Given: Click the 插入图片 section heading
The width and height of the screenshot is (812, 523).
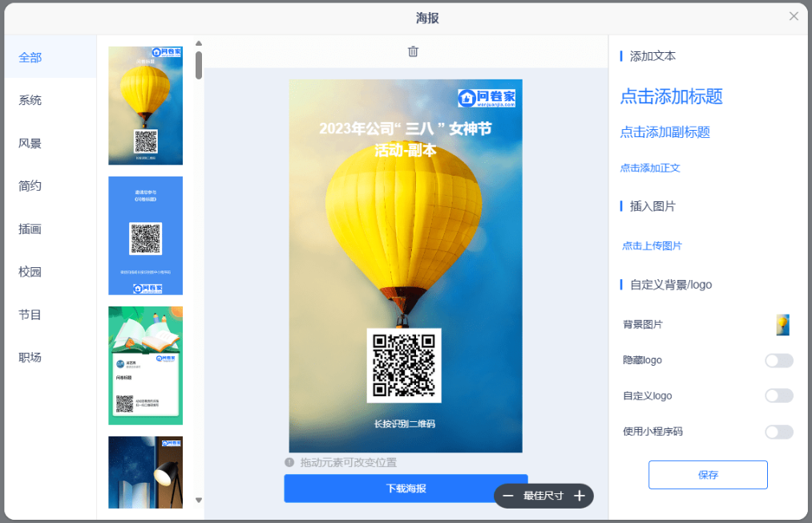Looking at the screenshot, I should pyautogui.click(x=652, y=206).
